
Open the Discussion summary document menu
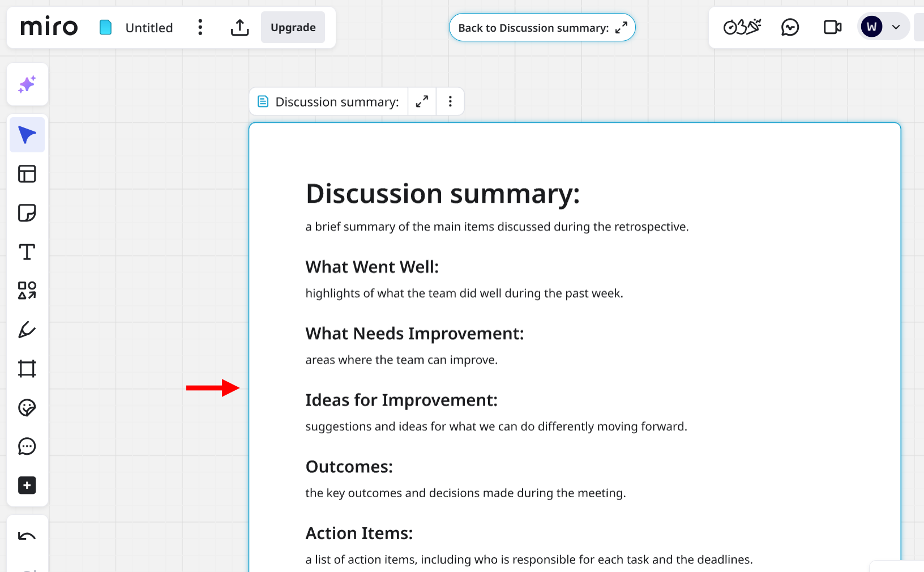(450, 101)
